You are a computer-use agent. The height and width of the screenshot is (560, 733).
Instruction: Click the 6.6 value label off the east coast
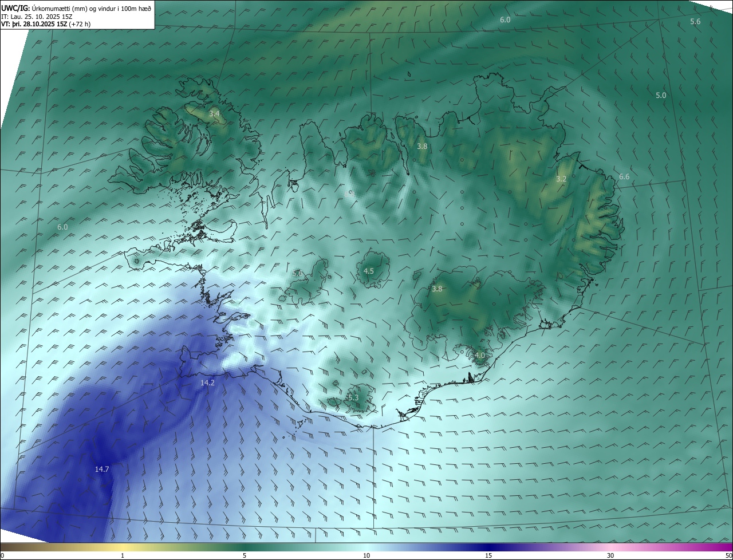[624, 177]
